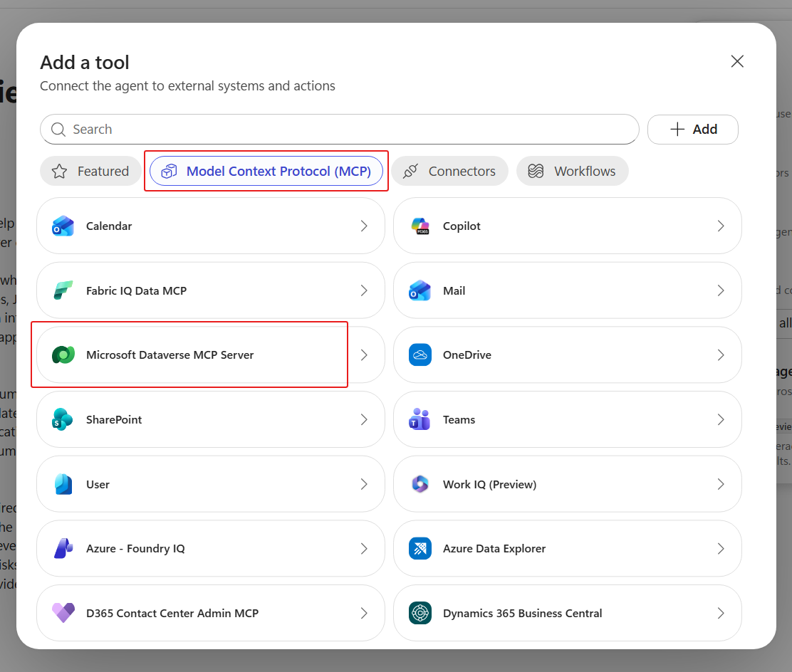The height and width of the screenshot is (672, 792).
Task: Open the Workflows tab
Action: point(573,171)
